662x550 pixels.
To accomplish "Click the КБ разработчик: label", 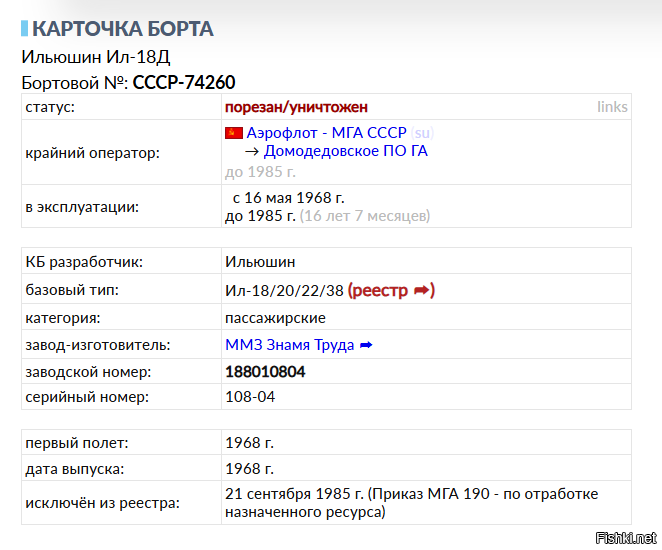I will pyautogui.click(x=84, y=262).
